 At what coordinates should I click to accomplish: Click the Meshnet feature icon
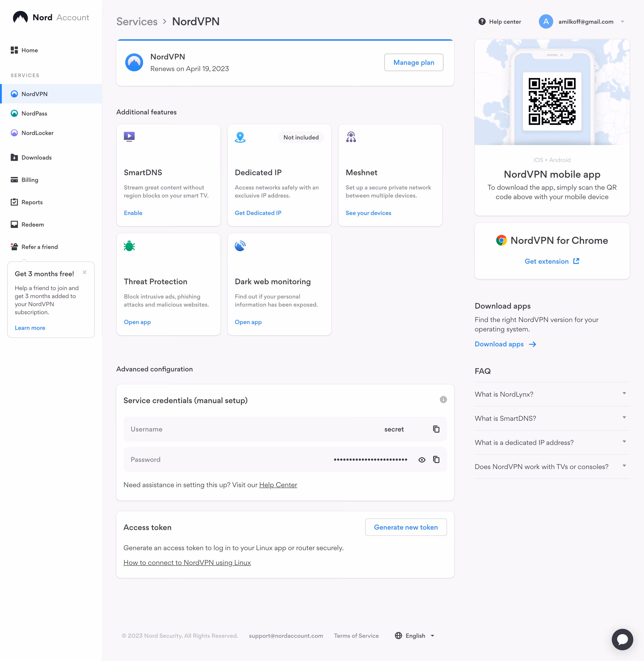click(351, 137)
